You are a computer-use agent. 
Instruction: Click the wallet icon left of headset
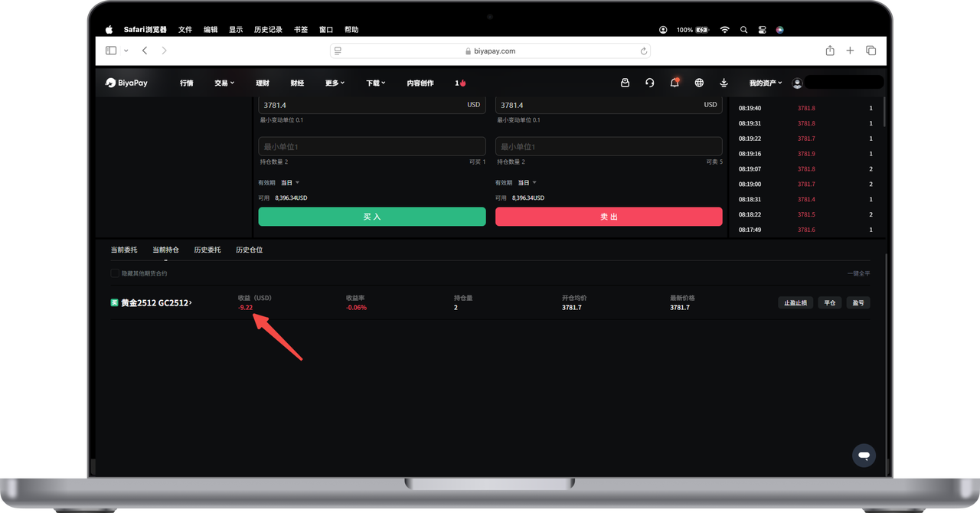pyautogui.click(x=625, y=83)
